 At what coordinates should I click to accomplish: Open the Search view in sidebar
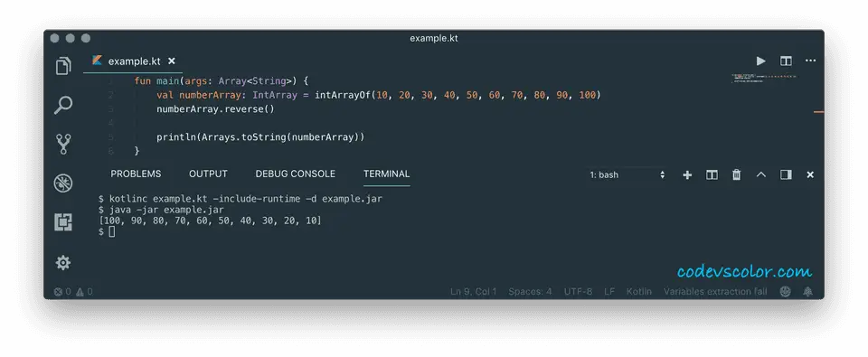pos(63,105)
